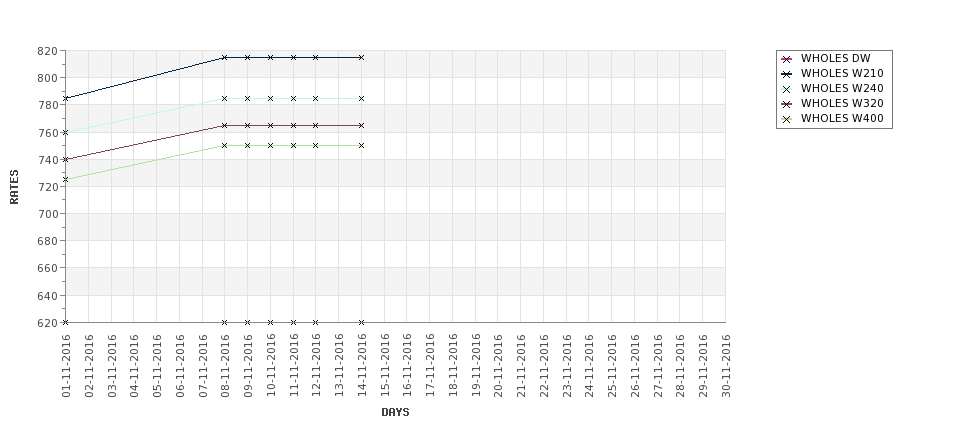Screen dimensions: 975x429
Task: Click W320 data point at 11-11-2016
Action: pos(293,126)
